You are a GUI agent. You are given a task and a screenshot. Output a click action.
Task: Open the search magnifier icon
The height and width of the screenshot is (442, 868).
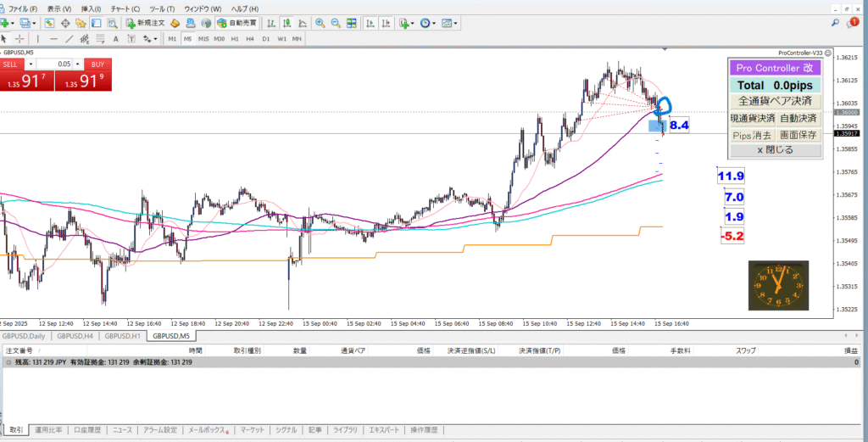[x=835, y=23]
